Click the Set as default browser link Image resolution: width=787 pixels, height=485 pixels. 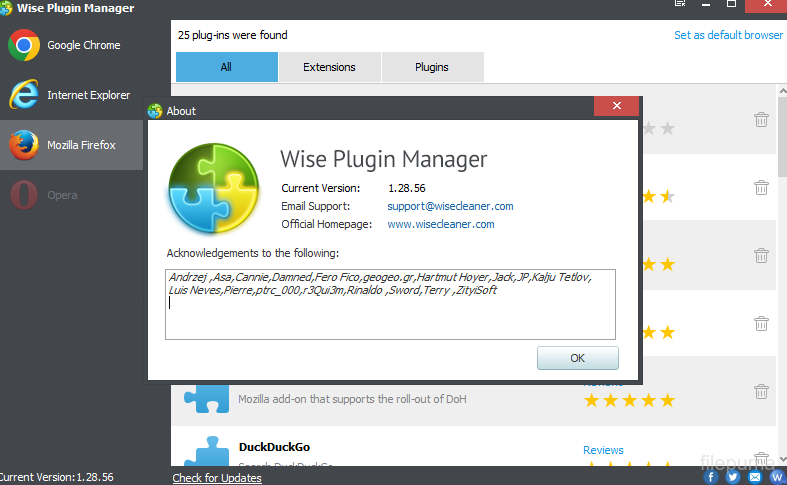point(728,35)
